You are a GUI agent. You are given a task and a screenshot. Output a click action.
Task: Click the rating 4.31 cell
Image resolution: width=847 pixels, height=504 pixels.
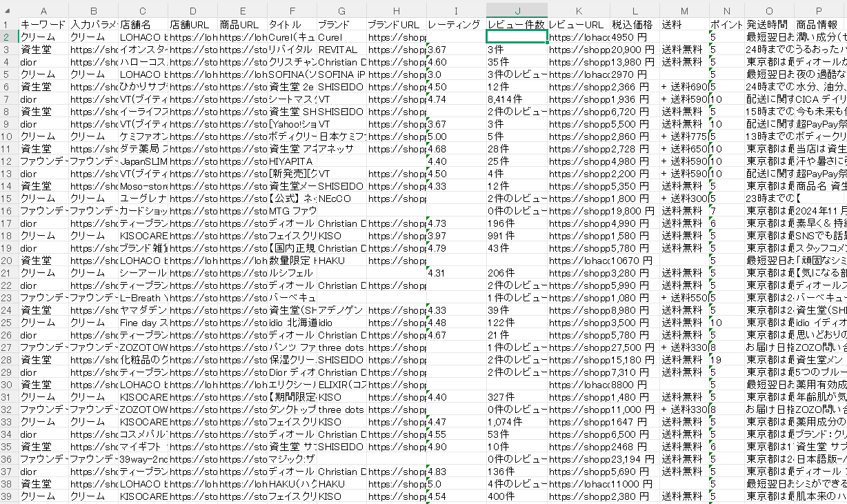click(456, 273)
